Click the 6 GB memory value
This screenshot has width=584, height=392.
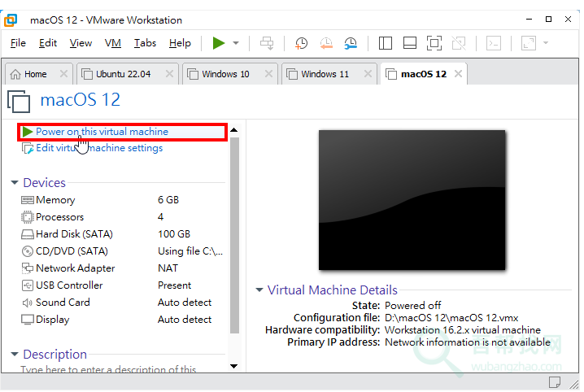[x=168, y=200]
